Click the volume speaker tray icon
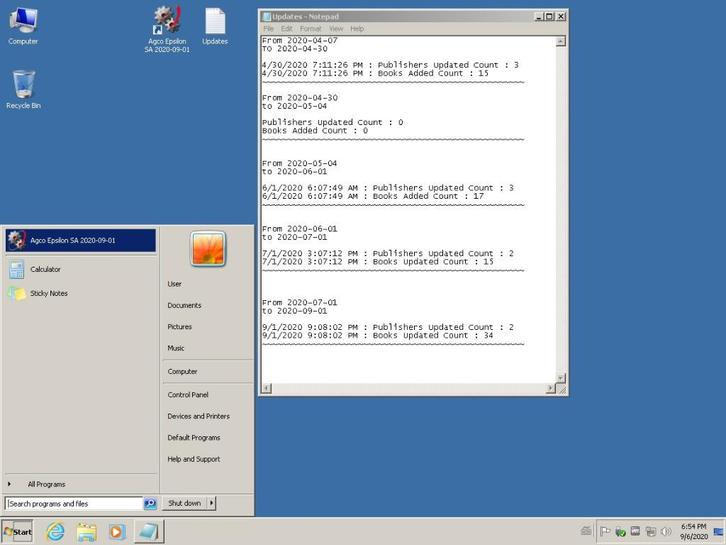Screen dimensions: 726x545 pos(666,531)
